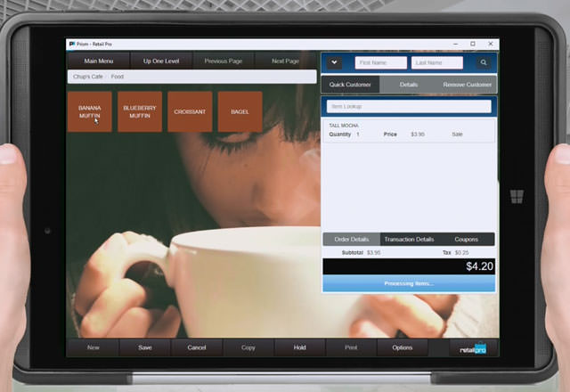The height and width of the screenshot is (392, 570).
Task: Switch to the Transaction Details tab
Action: pyautogui.click(x=409, y=239)
